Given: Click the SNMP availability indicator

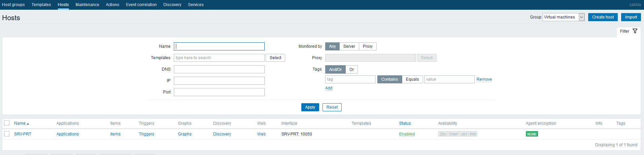Looking at the screenshot, I should 454,134.
